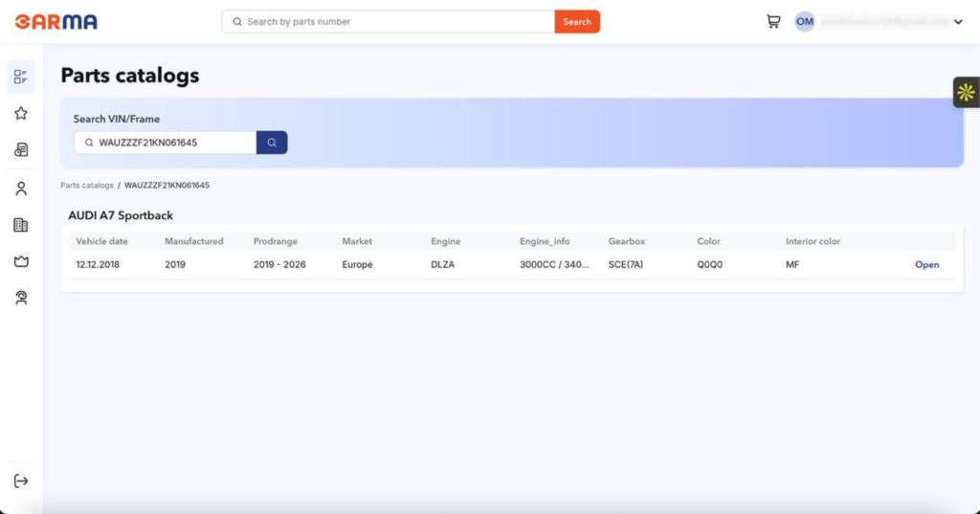Click the CARMA logo
The width and height of the screenshot is (980, 514).
[x=56, y=21]
